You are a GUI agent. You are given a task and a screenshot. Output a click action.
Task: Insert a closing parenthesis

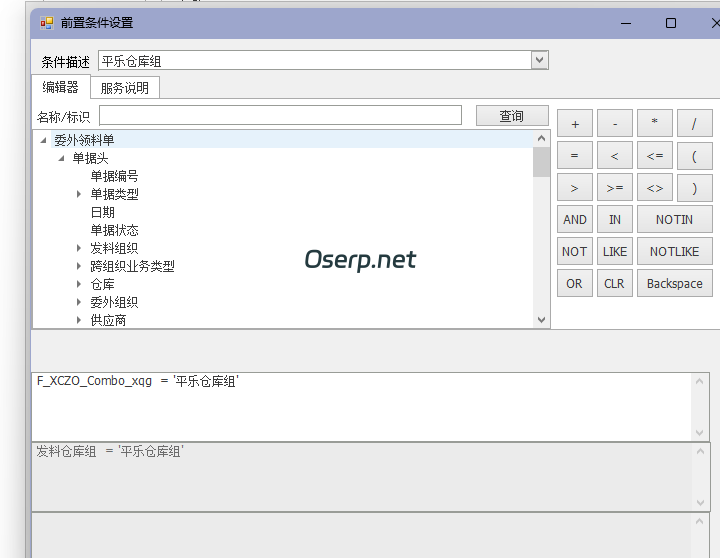point(695,187)
